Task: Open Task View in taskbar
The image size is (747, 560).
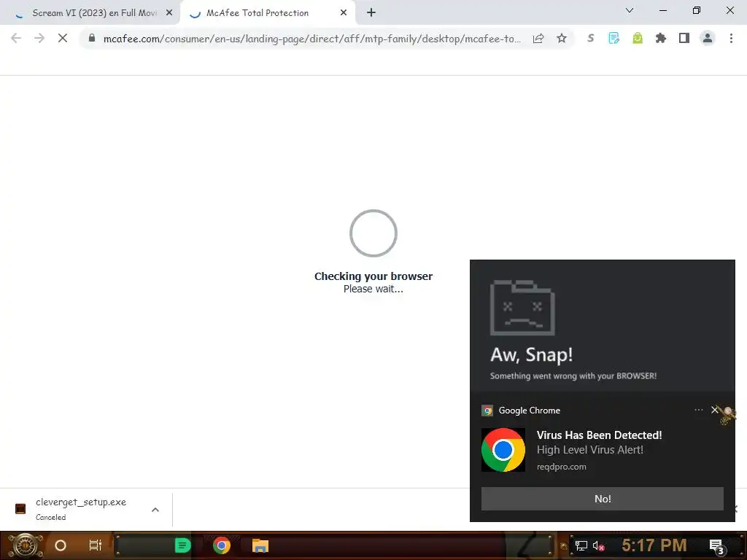Action: (x=96, y=545)
